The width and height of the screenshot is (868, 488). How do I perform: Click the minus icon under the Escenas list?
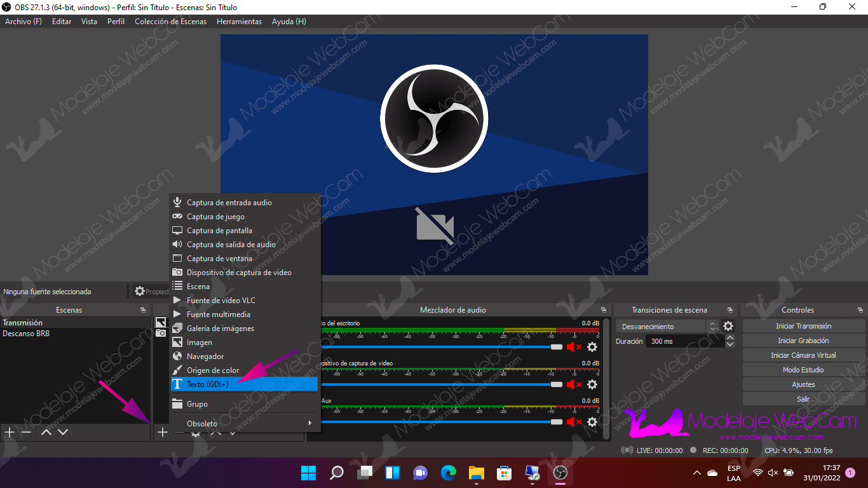click(x=26, y=432)
